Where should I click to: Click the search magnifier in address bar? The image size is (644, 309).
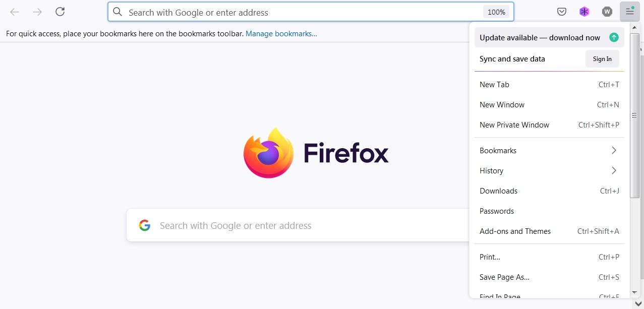(x=117, y=11)
